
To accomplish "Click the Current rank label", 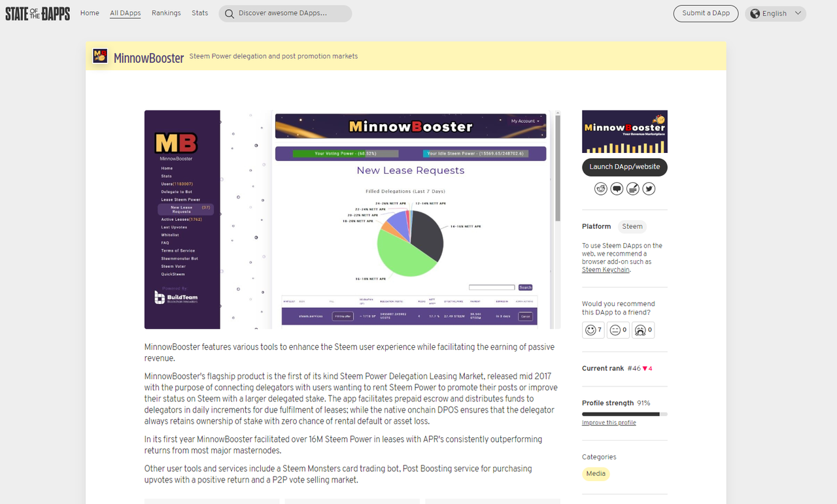I will [x=603, y=369].
